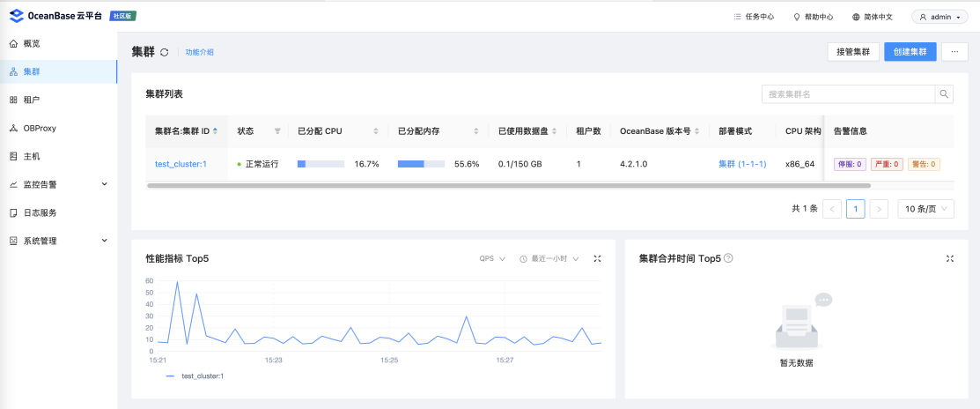Click the 告警信息 column header
The image size is (980, 409).
[x=851, y=131]
